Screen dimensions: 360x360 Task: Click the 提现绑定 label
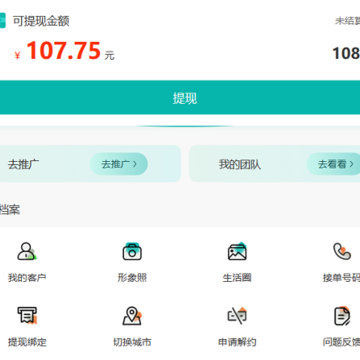pos(27,342)
